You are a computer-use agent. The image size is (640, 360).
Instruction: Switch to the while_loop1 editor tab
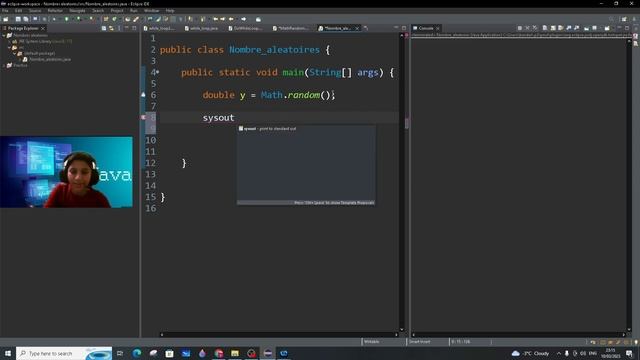pos(159,28)
